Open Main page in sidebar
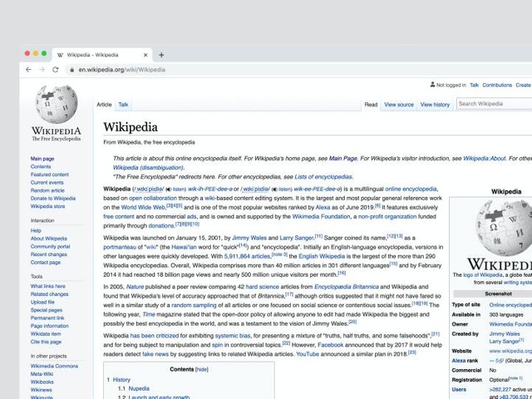The image size is (532, 399). pyautogui.click(x=42, y=159)
